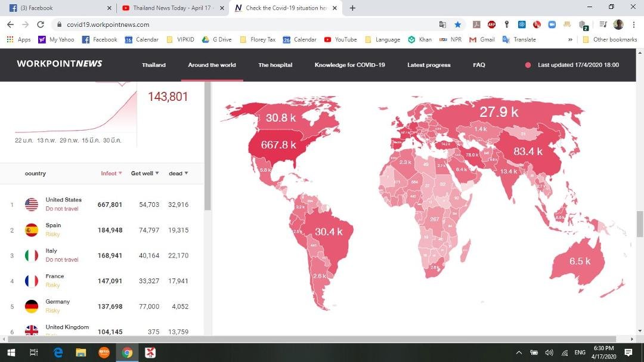The width and height of the screenshot is (644, 362).
Task: Select Germany recovered count 77,000
Action: [148, 307]
